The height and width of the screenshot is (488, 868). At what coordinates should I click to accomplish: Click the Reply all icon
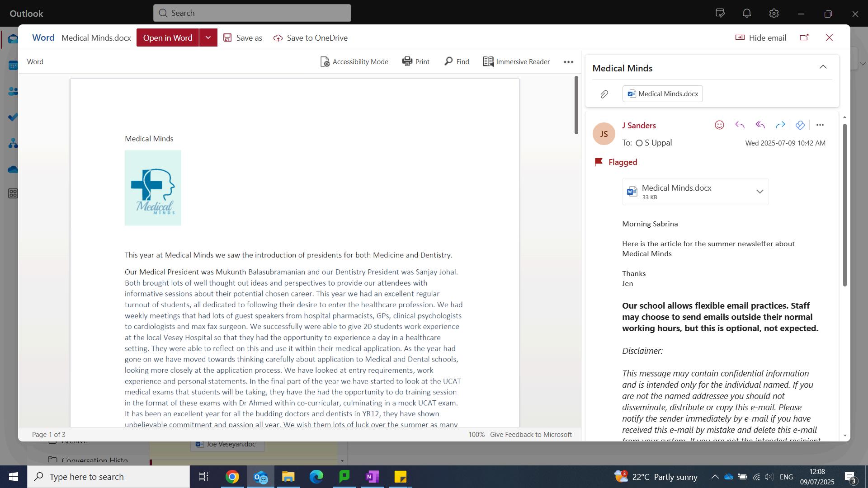point(760,125)
